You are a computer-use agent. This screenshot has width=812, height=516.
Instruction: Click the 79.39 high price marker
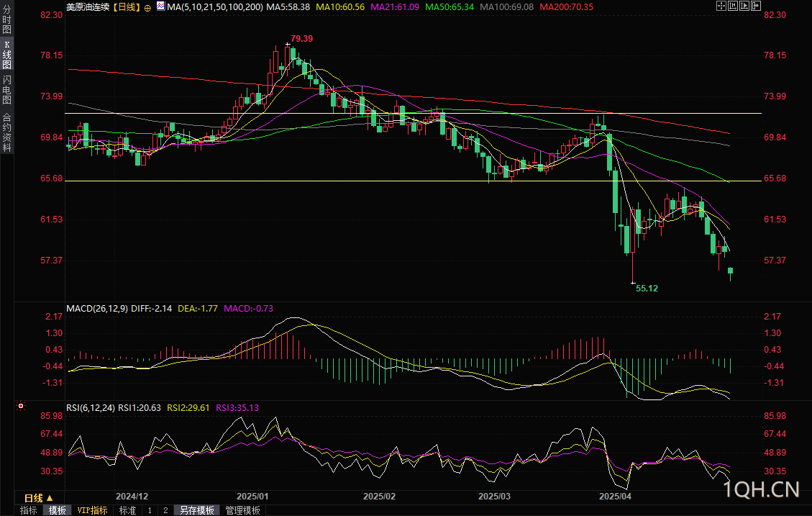coord(301,38)
